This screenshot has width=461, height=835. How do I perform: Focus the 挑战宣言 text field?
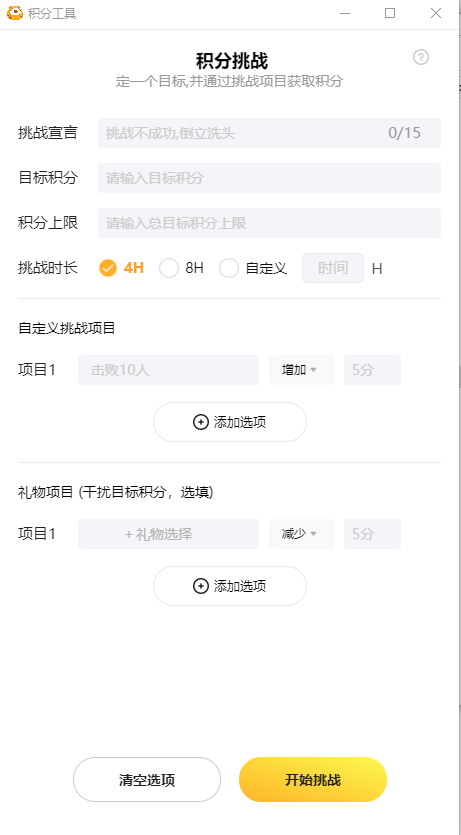(x=269, y=133)
